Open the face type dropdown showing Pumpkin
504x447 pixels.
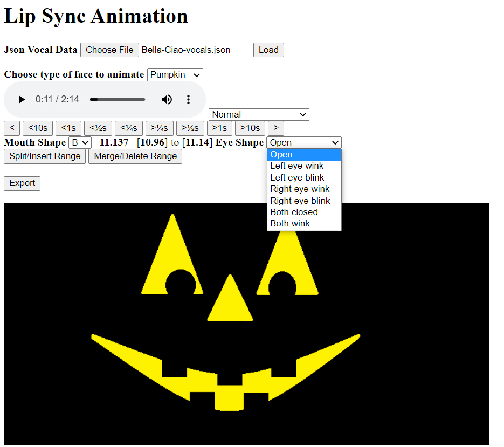[175, 75]
